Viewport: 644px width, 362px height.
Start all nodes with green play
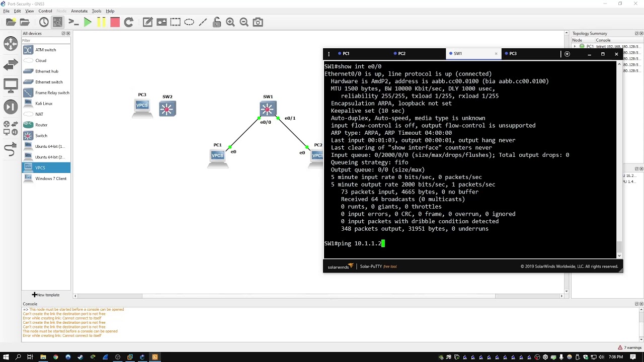pos(88,22)
